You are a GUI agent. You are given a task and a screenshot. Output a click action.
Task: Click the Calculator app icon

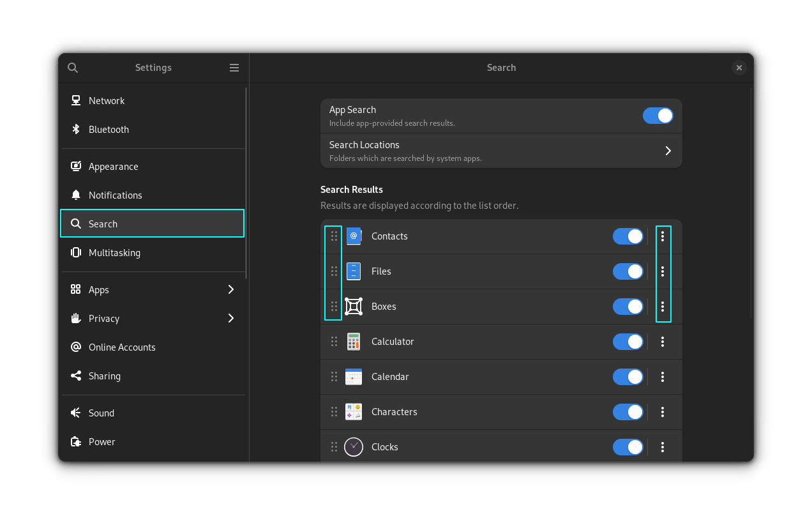pos(354,342)
